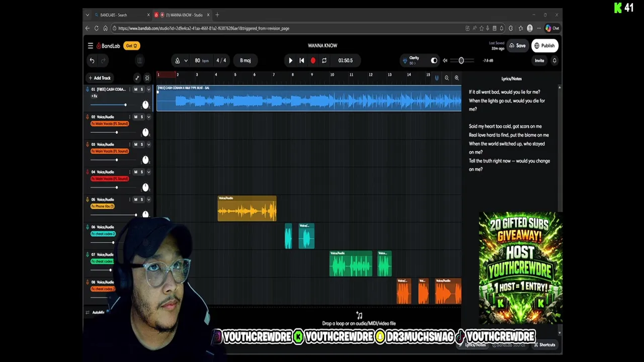This screenshot has width=644, height=362.
Task: Mute track 03 Voice/Audio
Action: pos(135,144)
